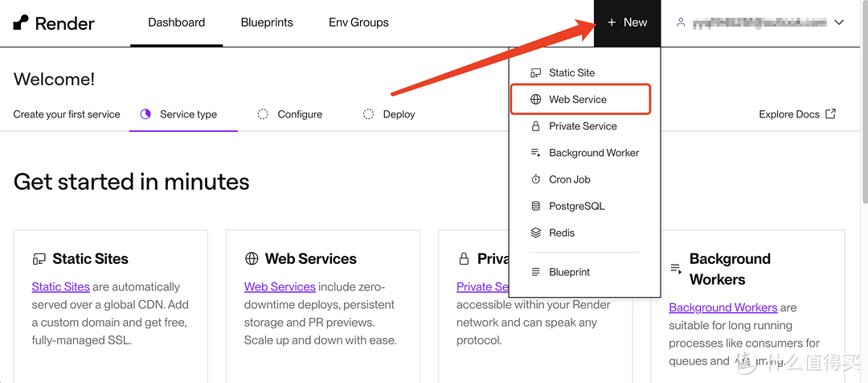The width and height of the screenshot is (868, 383).
Task: Click the Redis layers icon
Action: click(x=536, y=233)
